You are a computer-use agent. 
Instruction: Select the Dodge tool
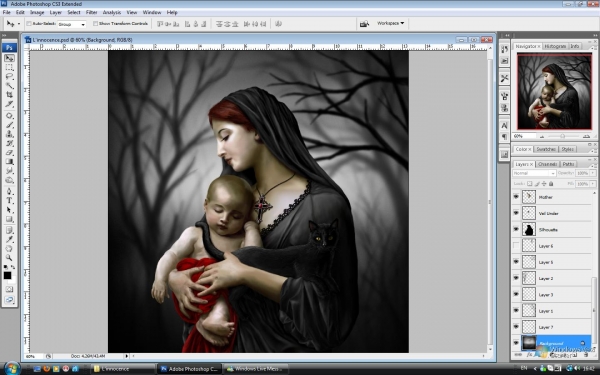(x=9, y=180)
